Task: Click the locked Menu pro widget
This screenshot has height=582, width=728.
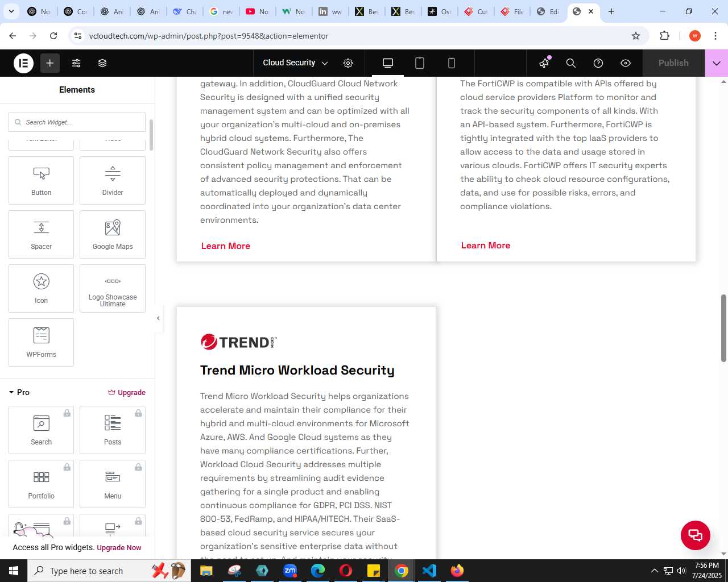Action: click(113, 484)
